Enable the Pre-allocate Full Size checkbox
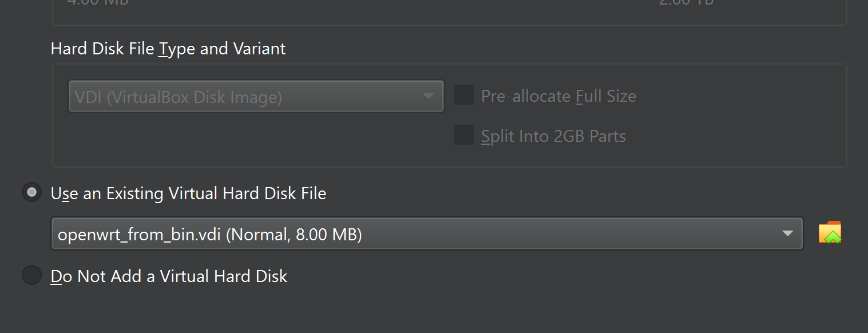This screenshot has width=868, height=333. (463, 95)
